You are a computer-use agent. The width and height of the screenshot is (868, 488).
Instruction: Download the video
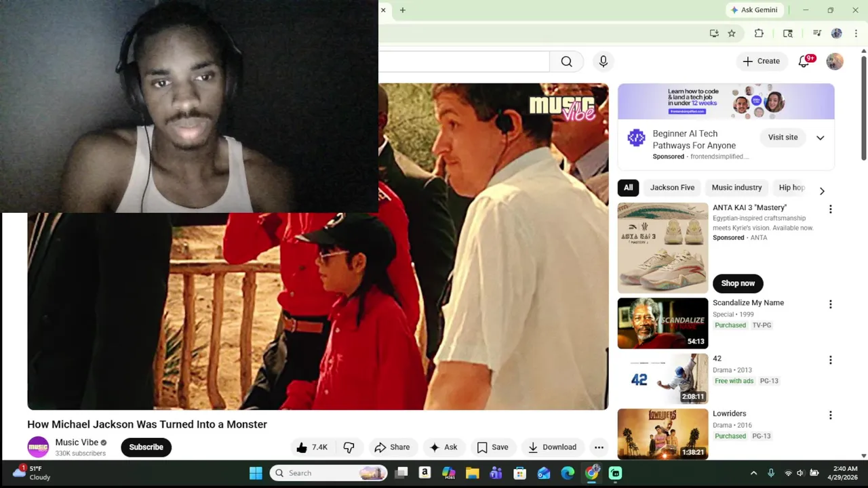(552, 447)
